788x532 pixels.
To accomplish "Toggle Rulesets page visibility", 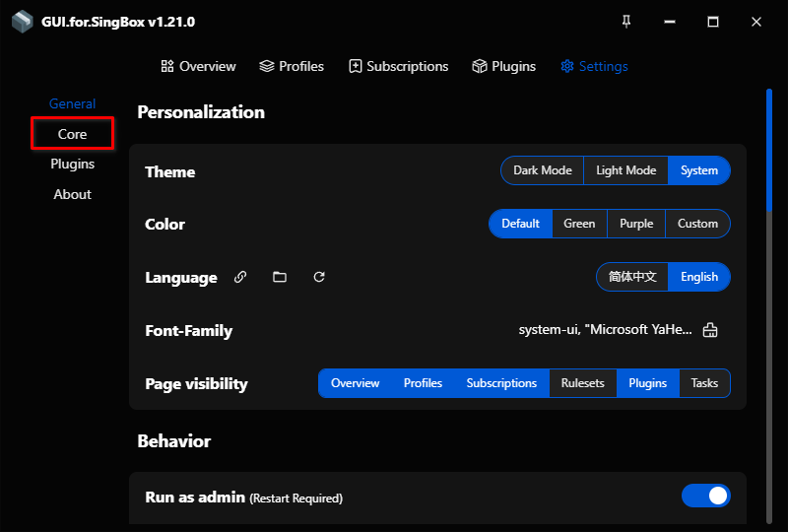I will click(x=582, y=383).
